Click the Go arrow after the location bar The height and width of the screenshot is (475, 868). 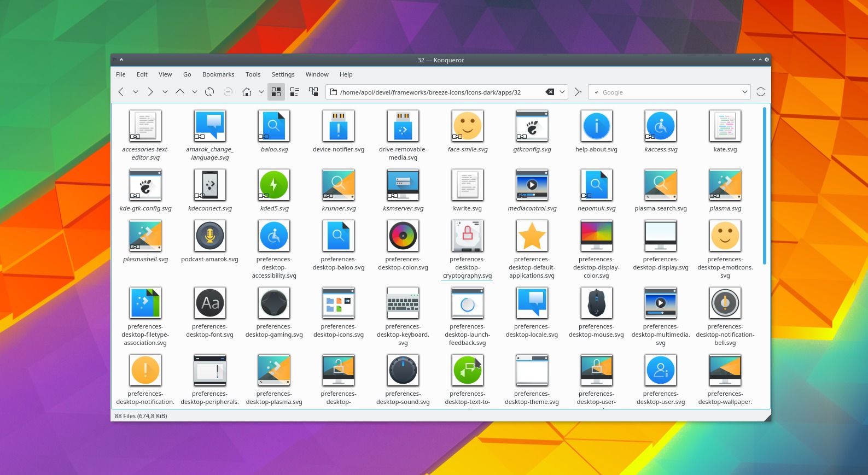pos(578,92)
